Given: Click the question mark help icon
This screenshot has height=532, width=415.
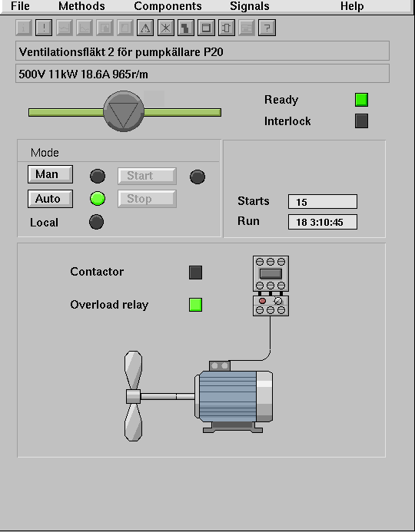Looking at the screenshot, I should [267, 28].
